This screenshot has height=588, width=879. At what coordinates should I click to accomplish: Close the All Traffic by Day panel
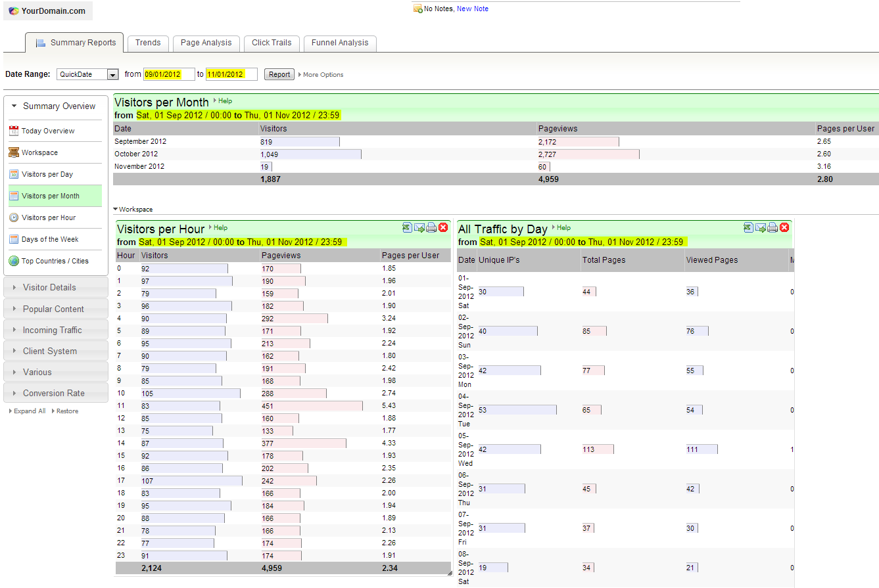point(784,227)
